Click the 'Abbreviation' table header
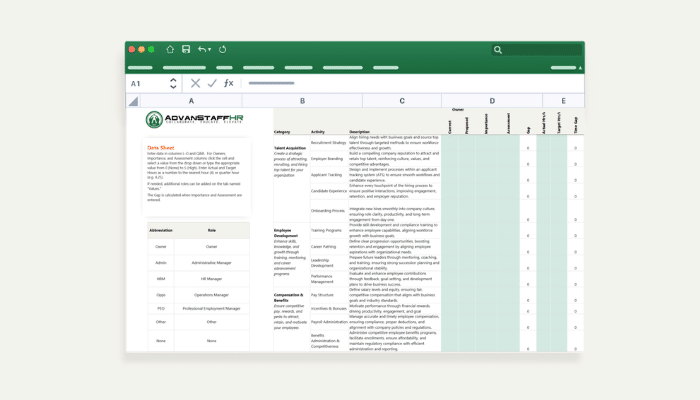The width and height of the screenshot is (700, 400). (x=161, y=230)
